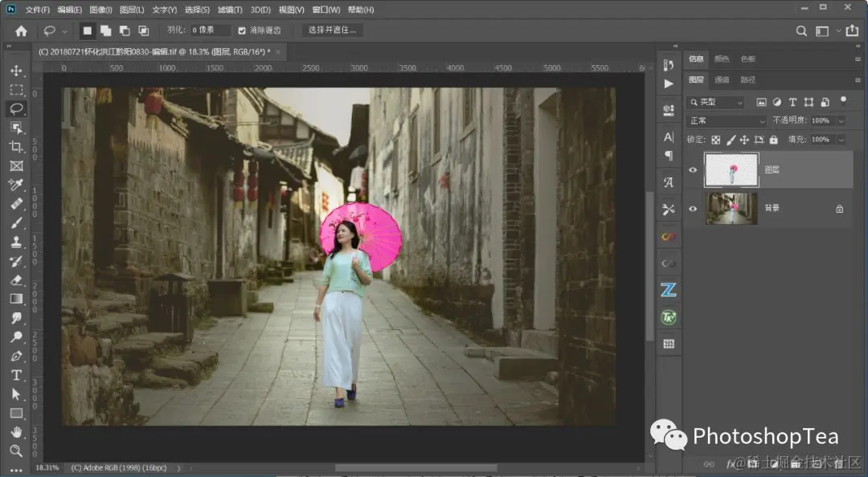Open the Layers panel flyout menu
The image size is (868, 477).
[x=858, y=79]
